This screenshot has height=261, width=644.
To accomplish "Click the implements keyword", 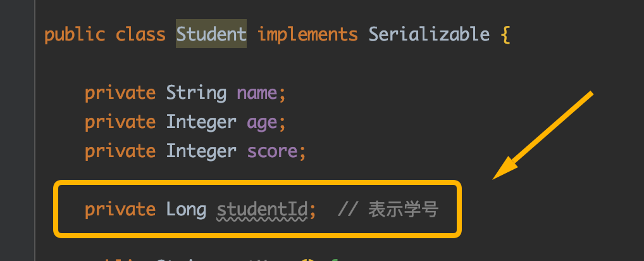I will (307, 35).
